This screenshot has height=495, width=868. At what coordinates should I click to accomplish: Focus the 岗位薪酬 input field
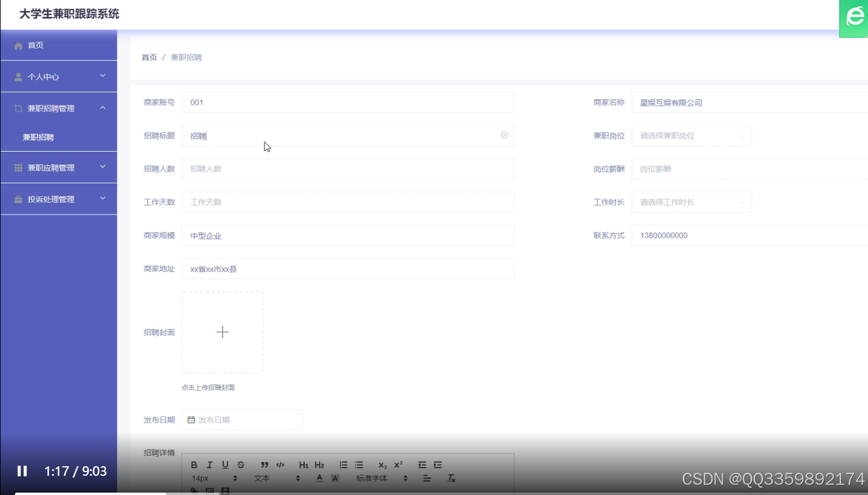tap(750, 169)
